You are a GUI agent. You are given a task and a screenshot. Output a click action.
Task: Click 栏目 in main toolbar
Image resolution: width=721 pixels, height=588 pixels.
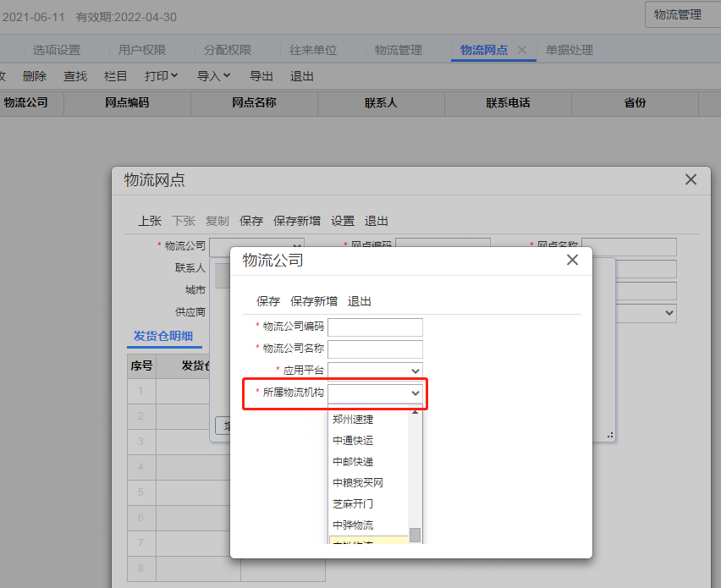[x=115, y=76]
